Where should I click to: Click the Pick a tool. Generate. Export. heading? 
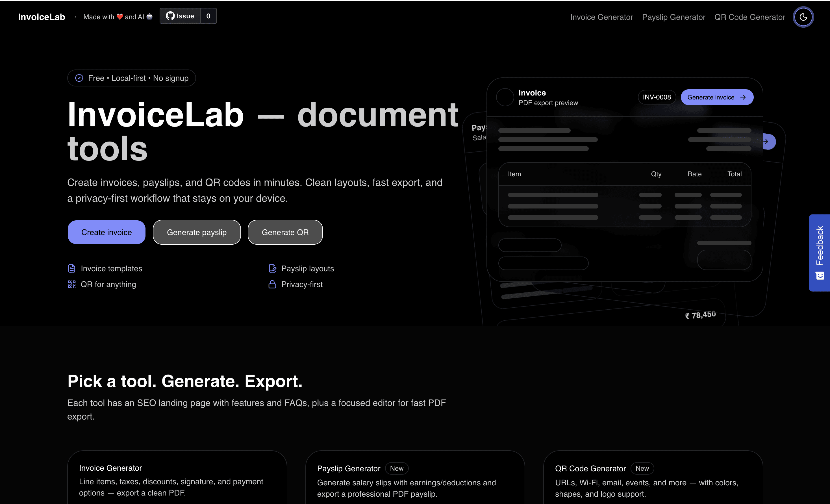185,381
